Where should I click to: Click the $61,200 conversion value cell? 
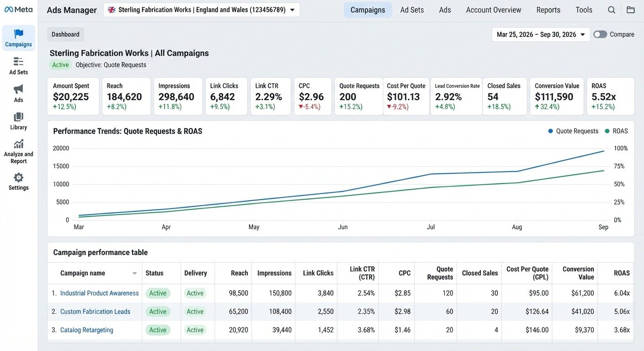pyautogui.click(x=583, y=293)
